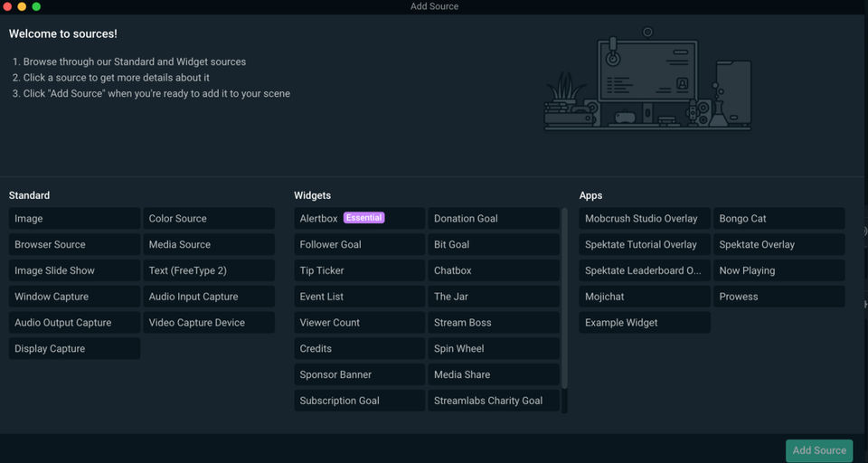
Task: Select the Now Playing app
Action: [778, 270]
